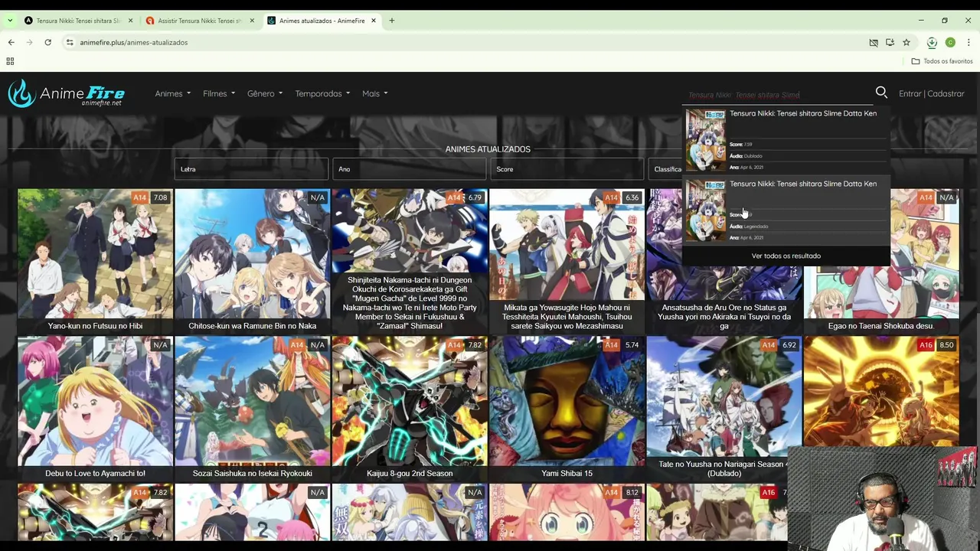Open browser downloads icon
Viewport: 980px width, 551px height.
click(932, 42)
